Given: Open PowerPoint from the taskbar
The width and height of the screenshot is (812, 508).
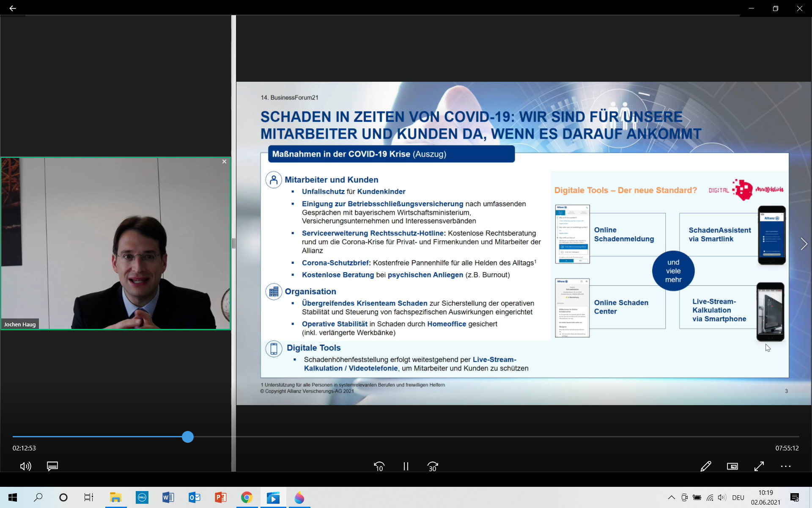Looking at the screenshot, I should [x=220, y=497].
